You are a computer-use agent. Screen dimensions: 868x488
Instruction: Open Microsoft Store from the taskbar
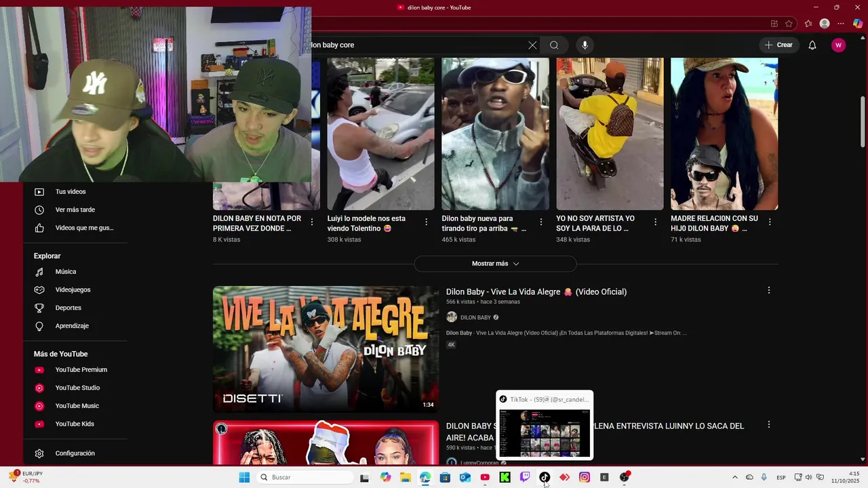[x=445, y=477]
